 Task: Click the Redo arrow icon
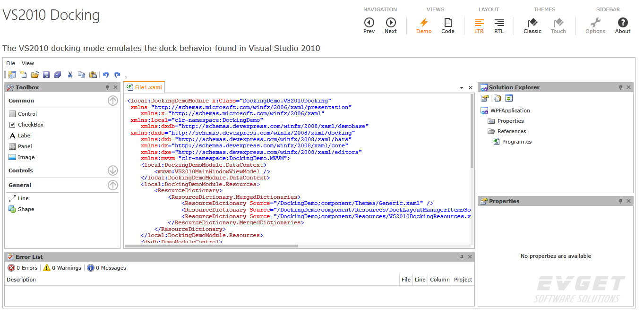(117, 75)
